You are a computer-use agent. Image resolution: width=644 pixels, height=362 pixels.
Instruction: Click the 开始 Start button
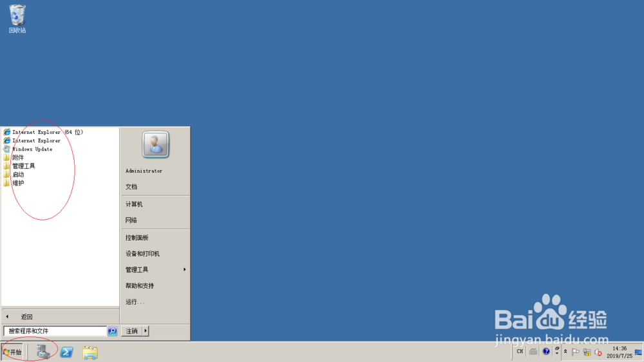pos(12,352)
